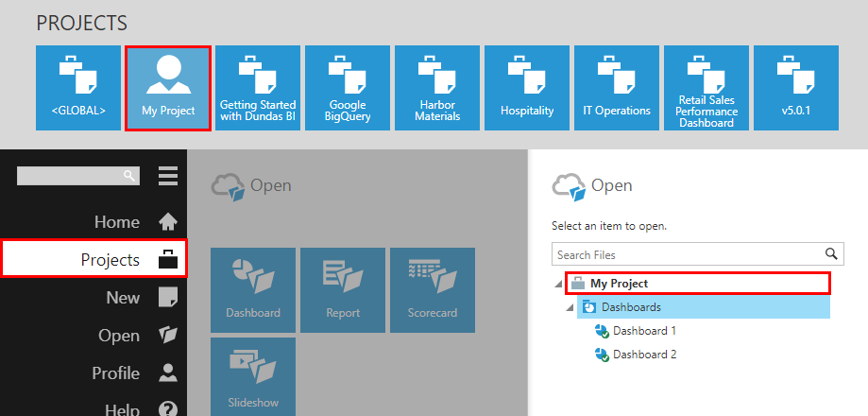This screenshot has height=416, width=868.
Task: Open the Google BigQuery project tile
Action: (348, 88)
